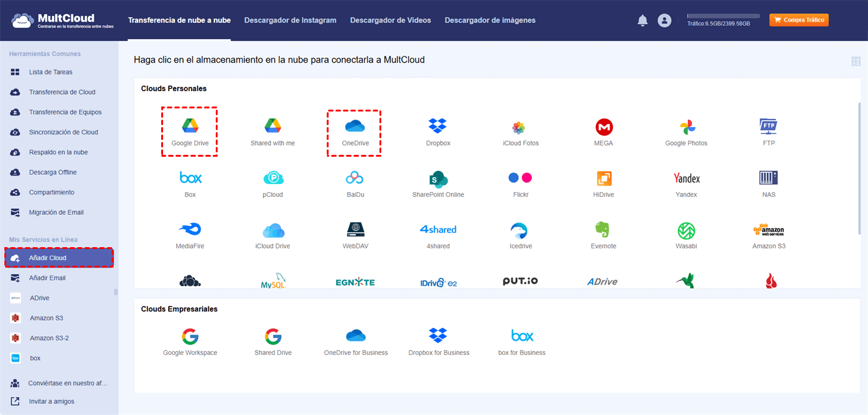
Task: Click the Clouds Empresariales heading
Action: (x=179, y=309)
